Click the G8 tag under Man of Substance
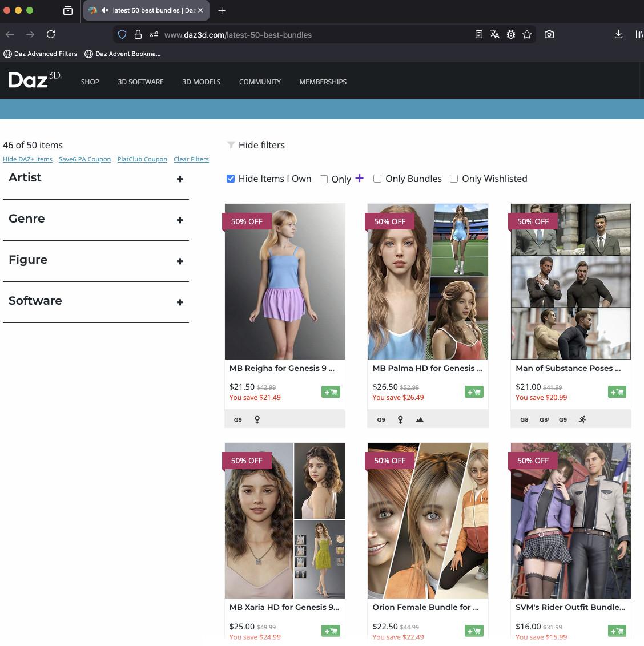Viewport: 644px width, 646px height. point(524,420)
